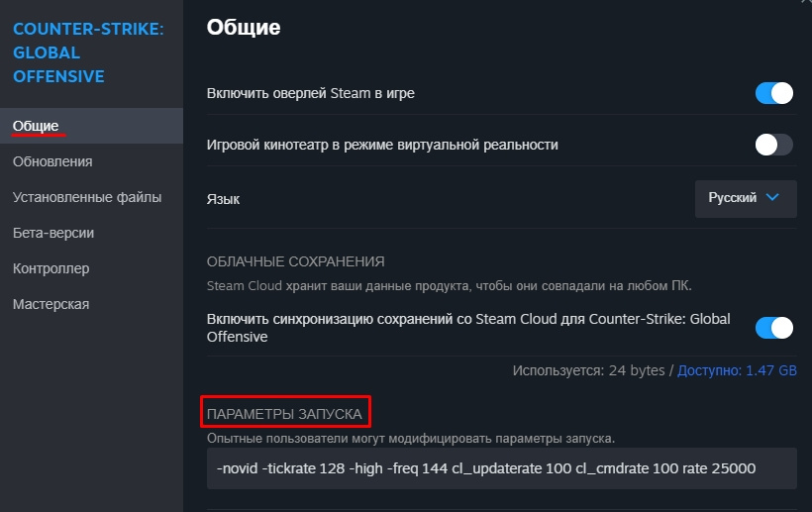Open the Мастерская sidebar item
The image size is (812, 512).
51,304
